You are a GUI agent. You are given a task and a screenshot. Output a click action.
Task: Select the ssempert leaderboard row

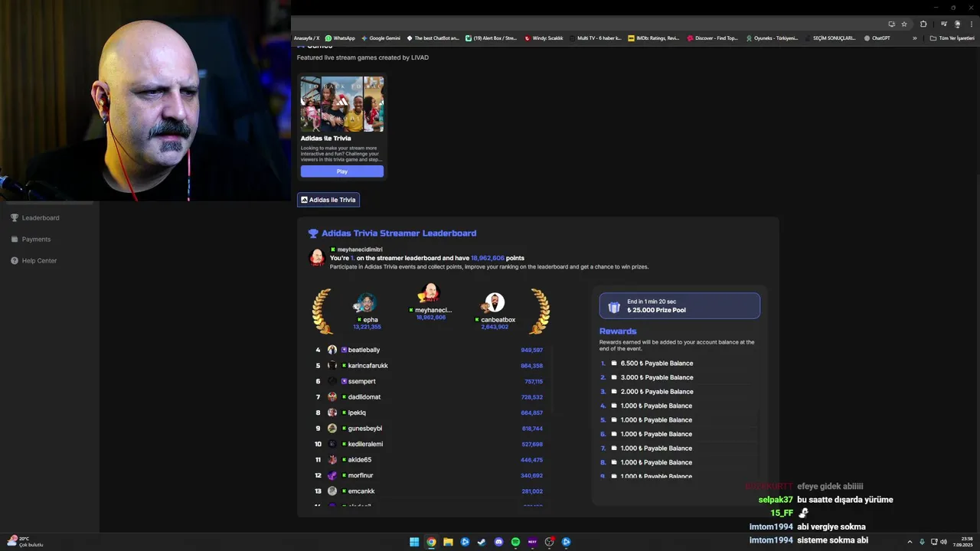430,381
